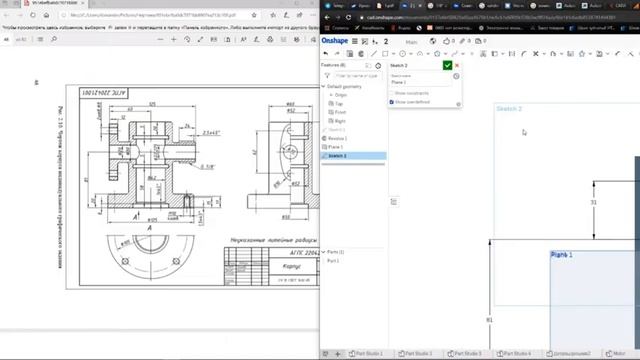Click the rollback clock icon beside Features
Screen dimensions: 640x360
pyautogui.click(x=378, y=66)
